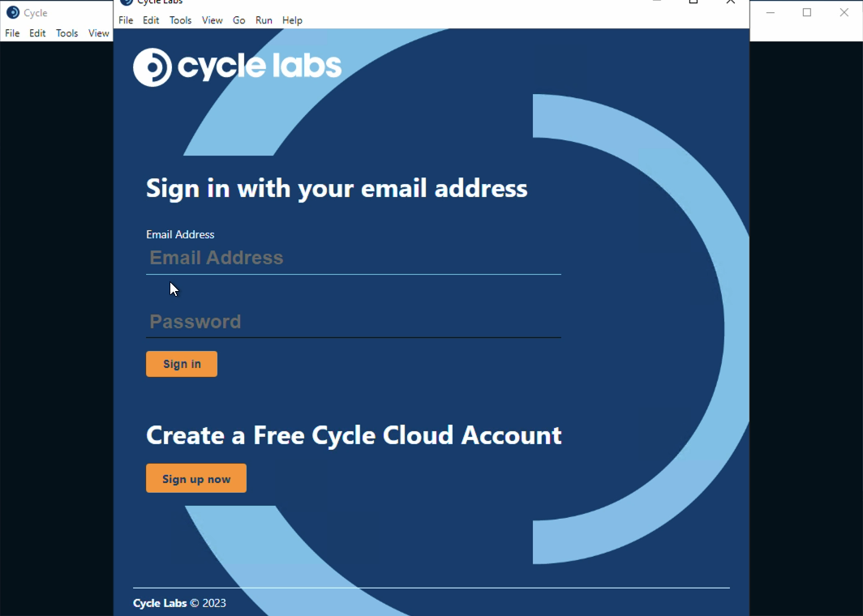Open the Tools menu in Cycle Labs
This screenshot has width=863, height=616.
tap(180, 19)
